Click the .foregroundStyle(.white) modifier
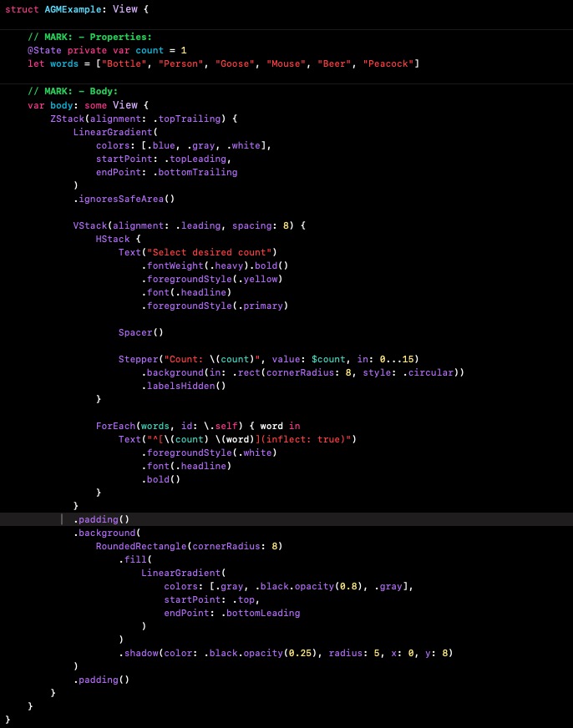 [210, 452]
